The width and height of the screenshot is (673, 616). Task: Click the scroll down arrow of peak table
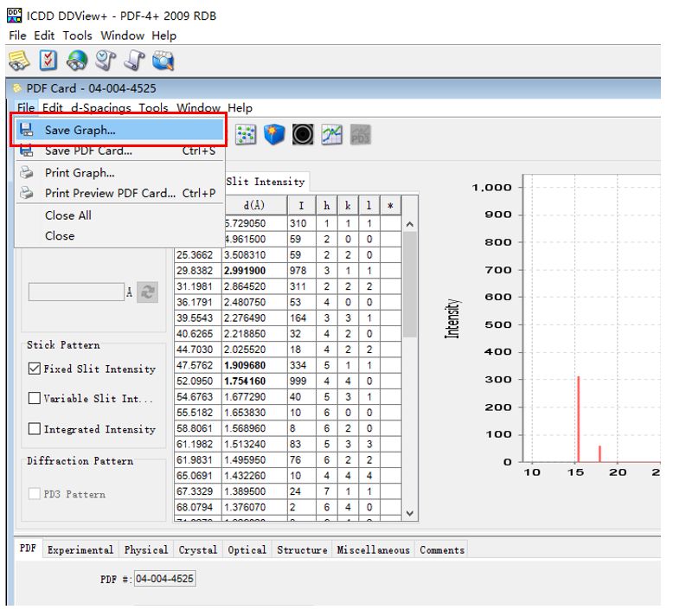(x=410, y=513)
